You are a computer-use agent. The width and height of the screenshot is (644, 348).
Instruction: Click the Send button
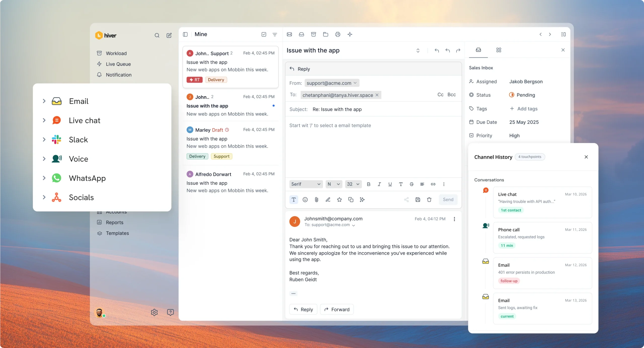click(x=448, y=200)
